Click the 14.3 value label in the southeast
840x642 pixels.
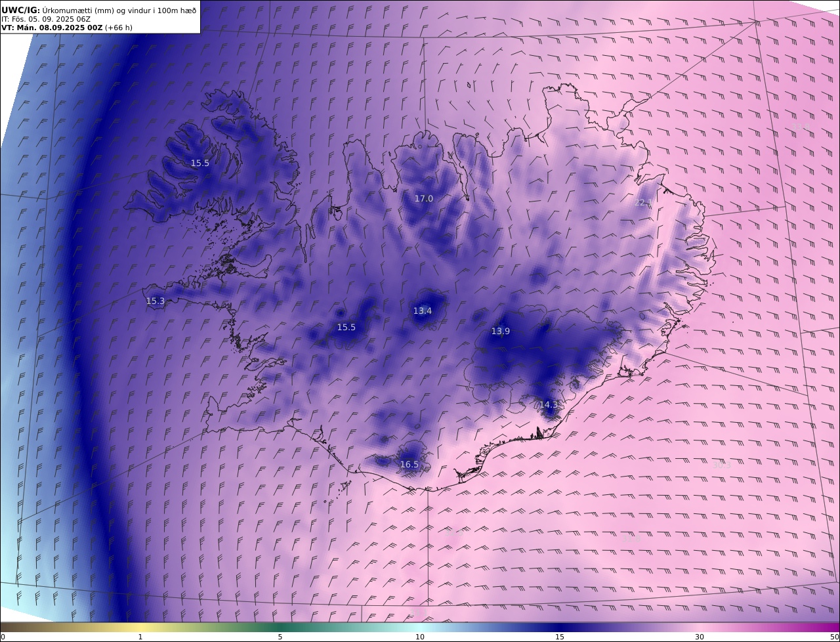[x=549, y=404]
